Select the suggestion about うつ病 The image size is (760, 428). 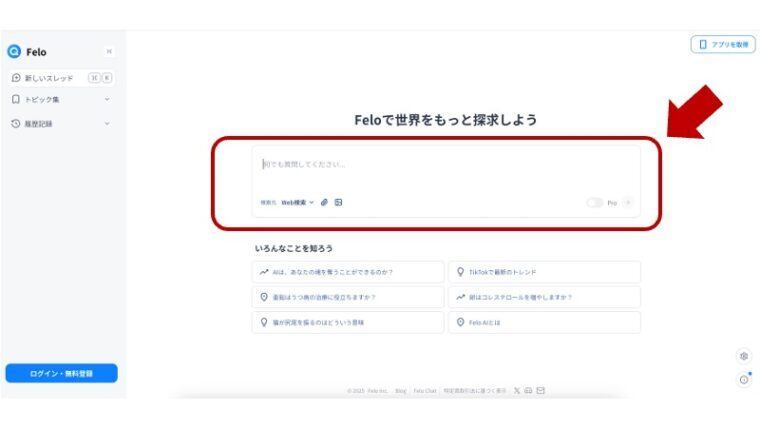pos(348,297)
